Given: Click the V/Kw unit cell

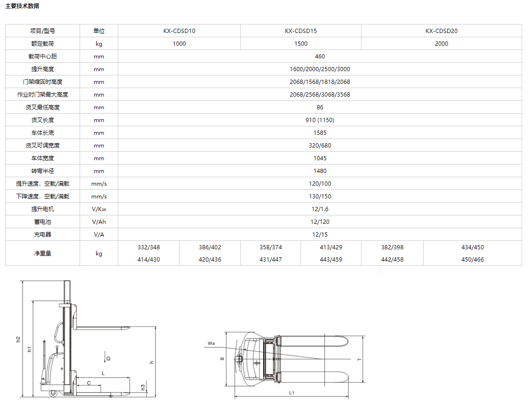Looking at the screenshot, I should coord(99,209).
